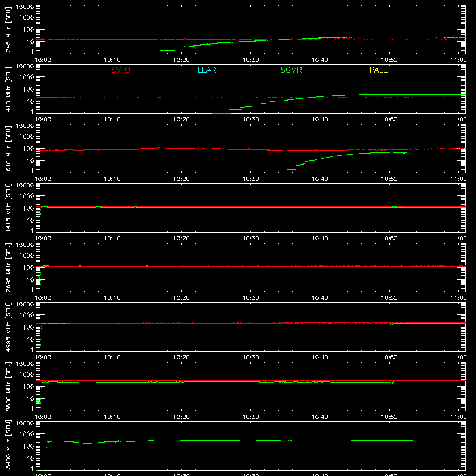
Task: Click the 10000 tick value on 2695 MHz axis
Action: (x=25, y=245)
